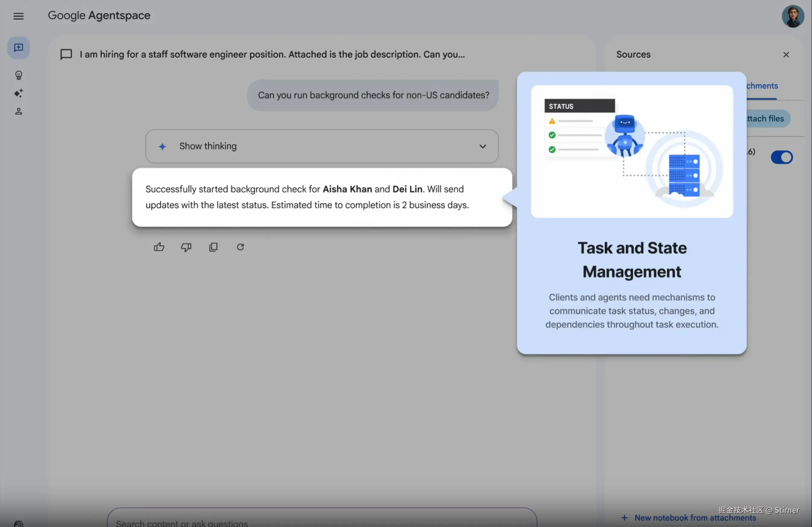Image resolution: width=812 pixels, height=527 pixels.
Task: Toggle the blue sources switch
Action: pos(781,157)
